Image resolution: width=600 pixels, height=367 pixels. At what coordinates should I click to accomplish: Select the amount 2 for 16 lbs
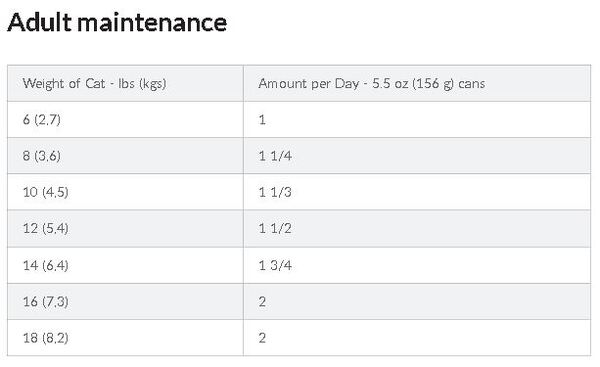click(x=417, y=302)
